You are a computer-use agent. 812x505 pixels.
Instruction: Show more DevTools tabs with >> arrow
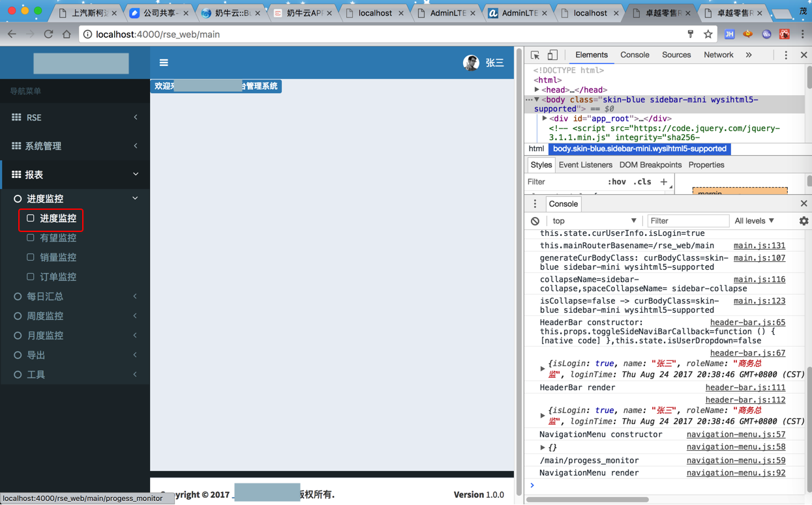pos(749,55)
